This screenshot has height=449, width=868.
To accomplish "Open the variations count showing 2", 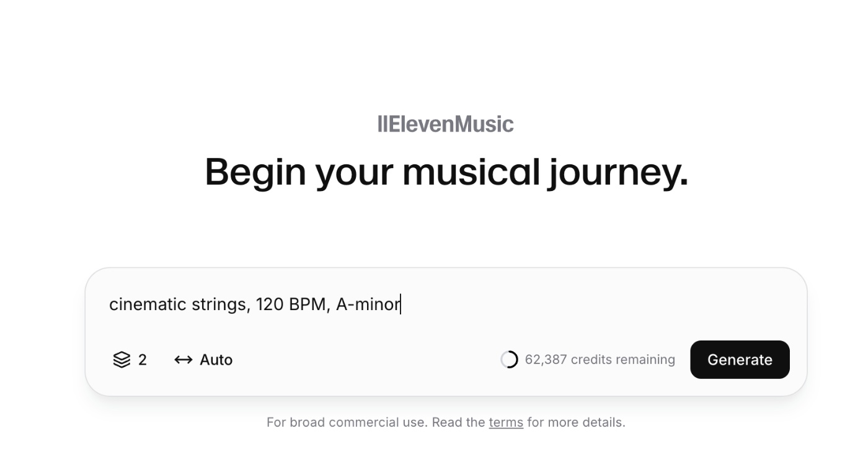I will 143,360.
